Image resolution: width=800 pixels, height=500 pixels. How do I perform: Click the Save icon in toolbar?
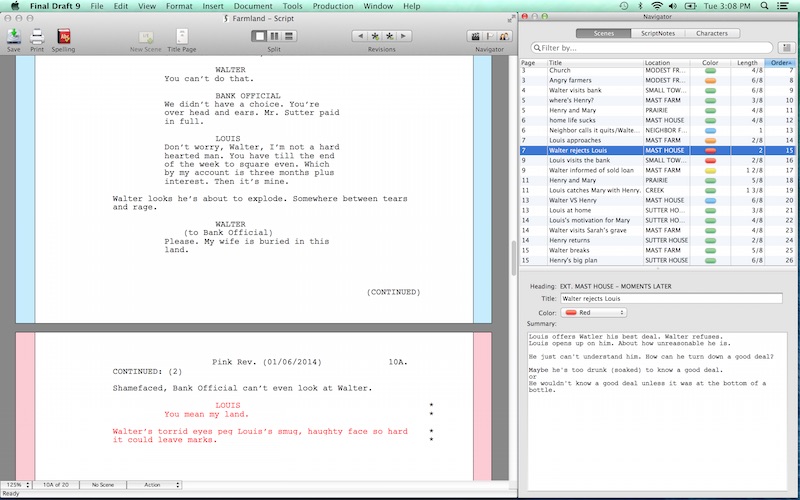coord(13,36)
